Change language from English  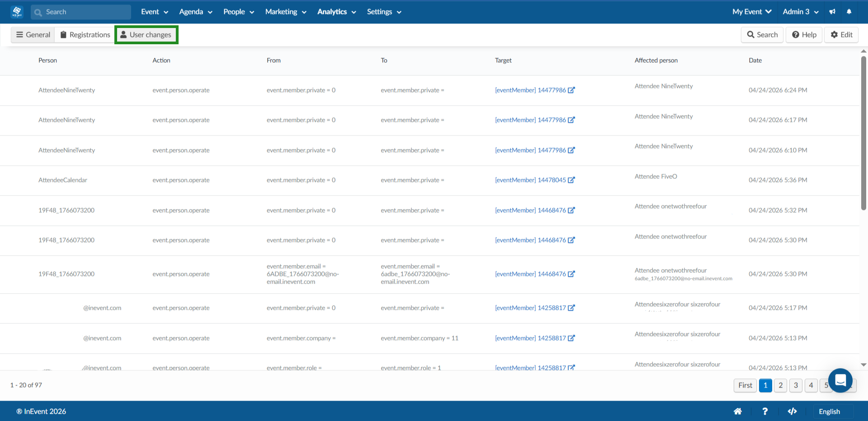pyautogui.click(x=830, y=412)
